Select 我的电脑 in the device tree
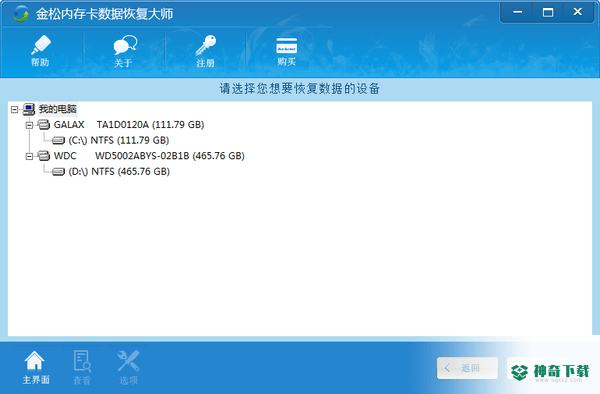 pos(58,109)
